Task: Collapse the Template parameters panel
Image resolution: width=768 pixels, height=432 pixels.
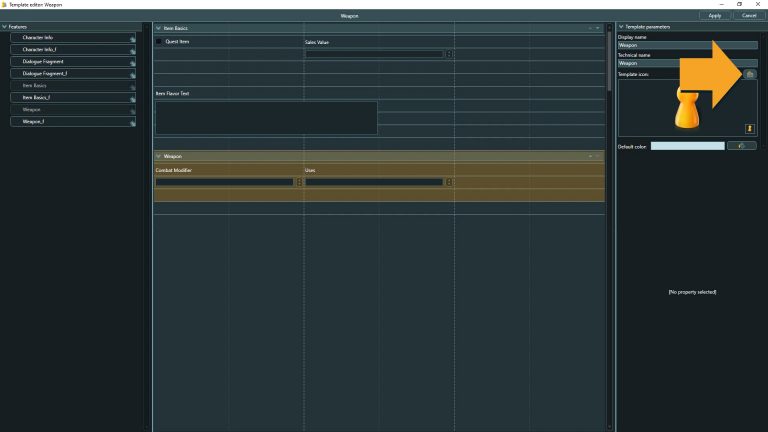Action: pos(621,27)
